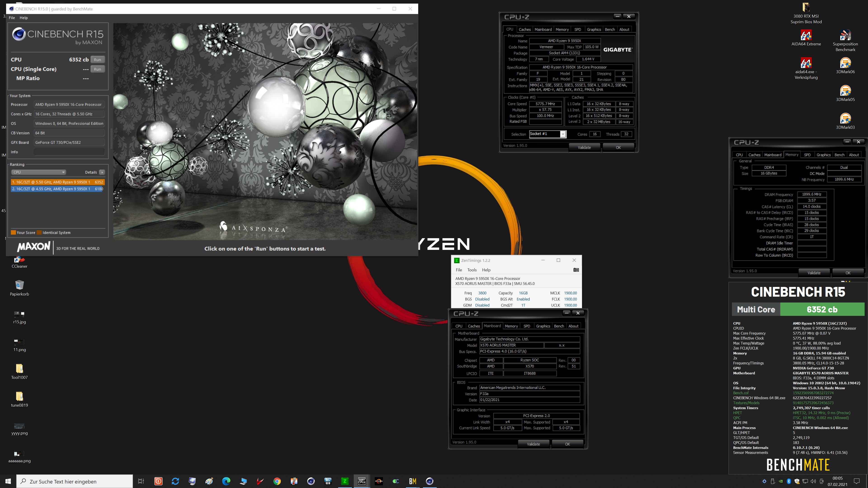Click the Cinebench Info input field

(x=69, y=152)
